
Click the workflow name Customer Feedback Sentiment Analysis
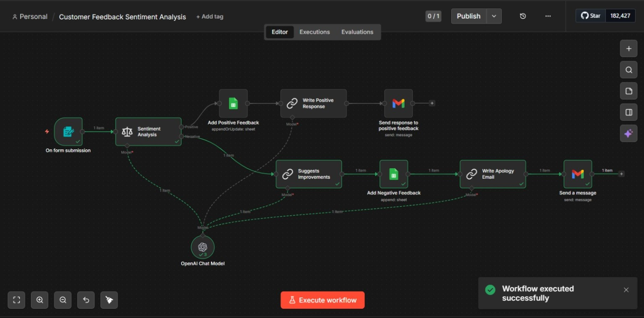pyautogui.click(x=122, y=17)
